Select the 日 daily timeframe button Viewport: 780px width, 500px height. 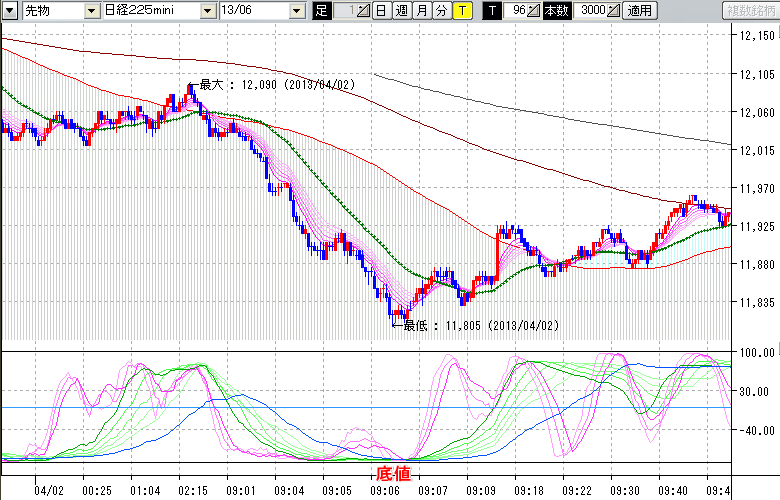[382, 11]
